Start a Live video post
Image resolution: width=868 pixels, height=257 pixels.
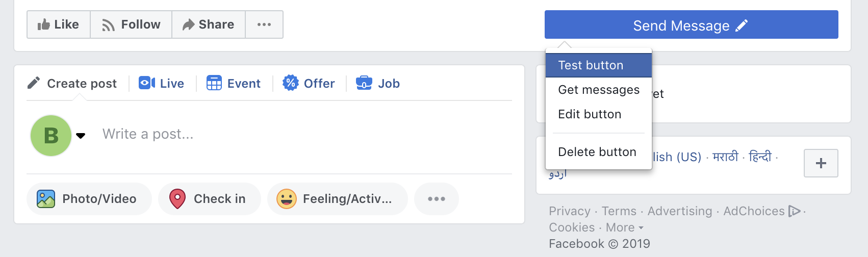(162, 83)
